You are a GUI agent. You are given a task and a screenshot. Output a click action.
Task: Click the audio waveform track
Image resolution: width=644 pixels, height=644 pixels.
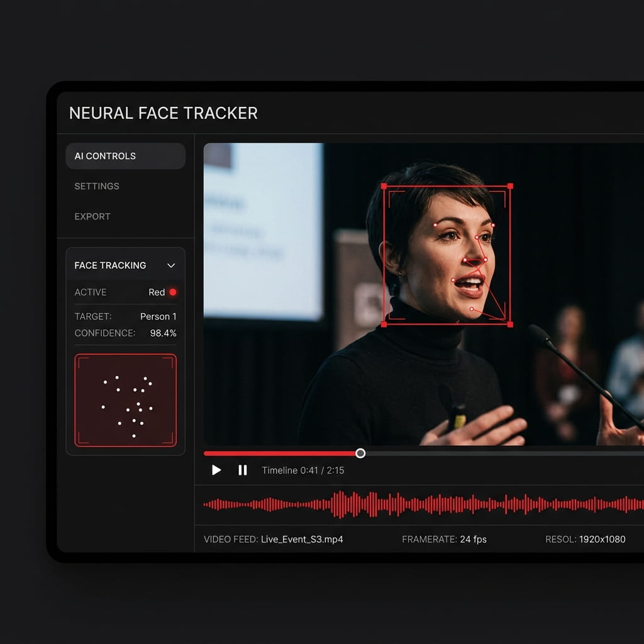point(423,504)
